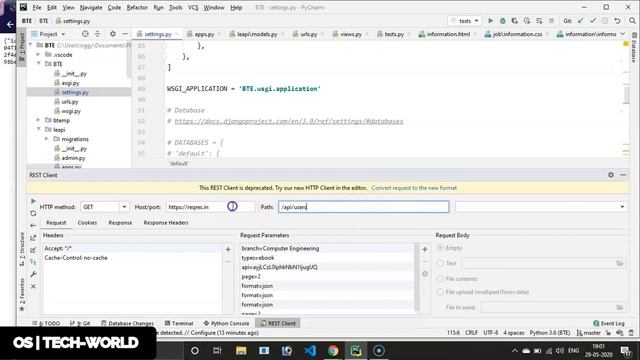Image resolution: width=640 pixels, height=360 pixels.
Task: Click the Concurrency diagram run icon
Action: (539, 21)
